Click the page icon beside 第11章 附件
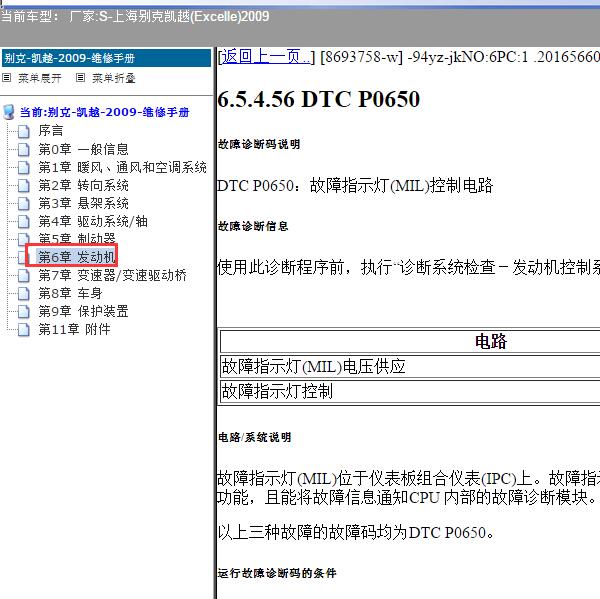 [24, 329]
